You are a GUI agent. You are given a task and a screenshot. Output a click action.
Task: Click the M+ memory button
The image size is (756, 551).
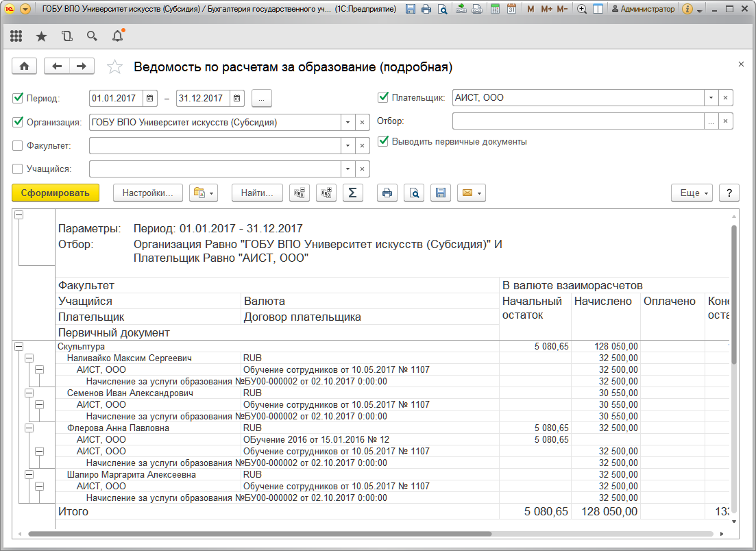[x=546, y=9]
